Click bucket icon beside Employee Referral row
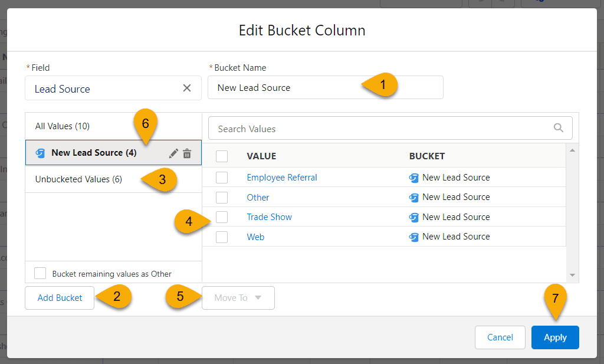This screenshot has width=604, height=364. coord(414,178)
